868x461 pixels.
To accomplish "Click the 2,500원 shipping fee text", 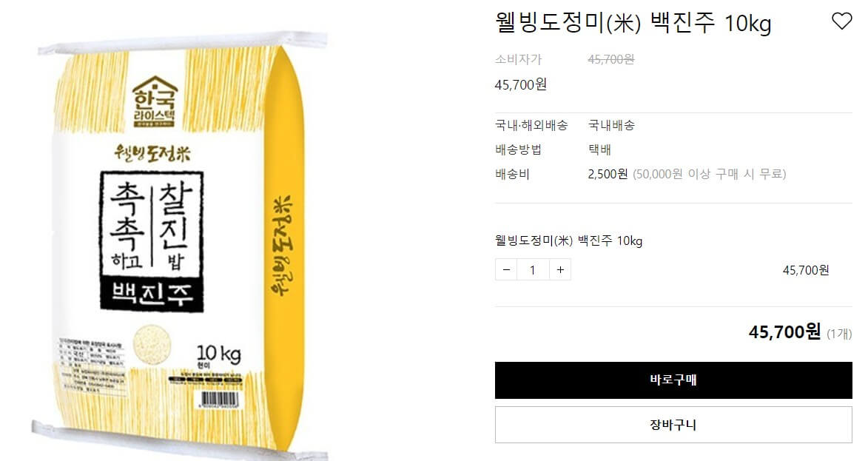I will click(608, 174).
